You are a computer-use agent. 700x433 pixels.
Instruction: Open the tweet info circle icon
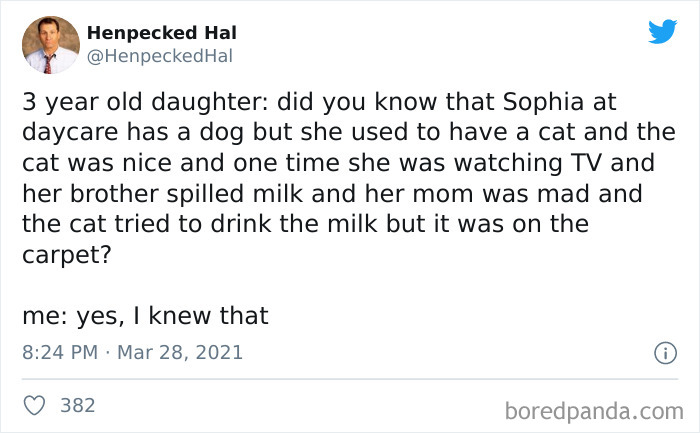(661, 353)
